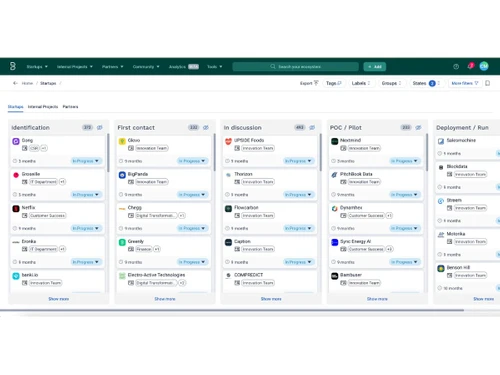Open the user avatar menu
Image resolution: width=500 pixels, height=375 pixels.
coord(484,66)
